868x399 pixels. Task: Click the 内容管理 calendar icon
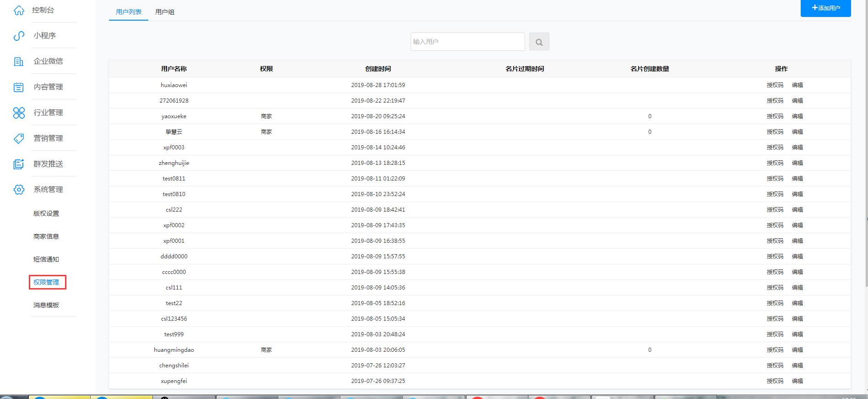19,87
